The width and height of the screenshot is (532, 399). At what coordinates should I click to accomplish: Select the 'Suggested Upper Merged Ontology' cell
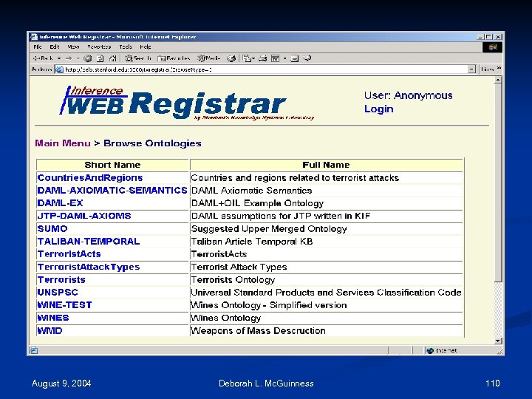326,228
